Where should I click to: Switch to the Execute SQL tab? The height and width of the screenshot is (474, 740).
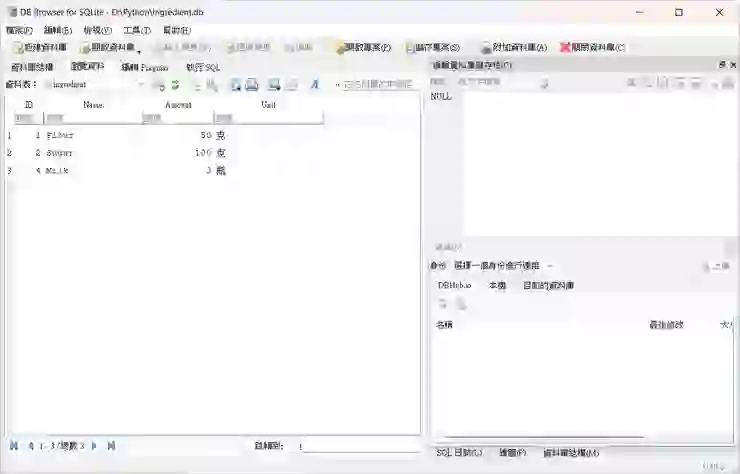[203, 67]
